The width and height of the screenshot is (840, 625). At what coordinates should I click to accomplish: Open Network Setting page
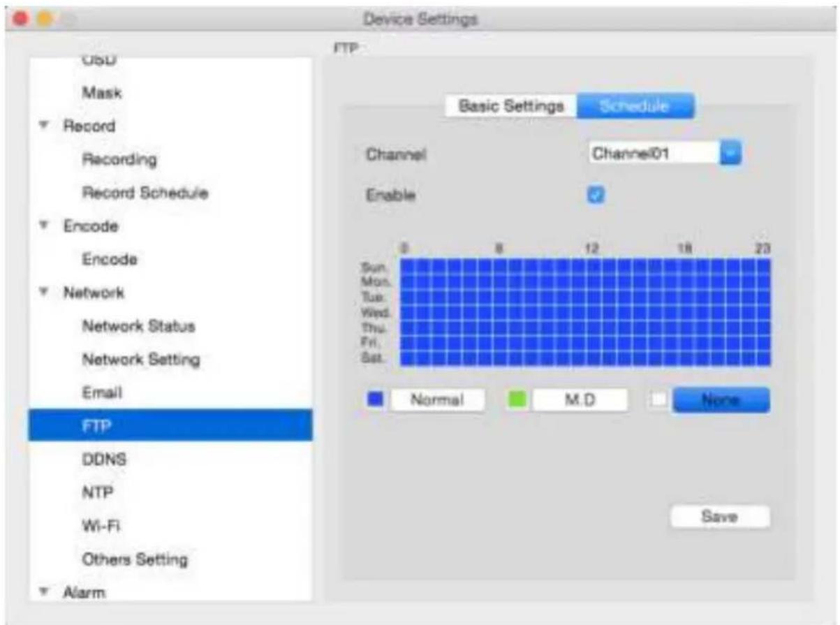141,360
